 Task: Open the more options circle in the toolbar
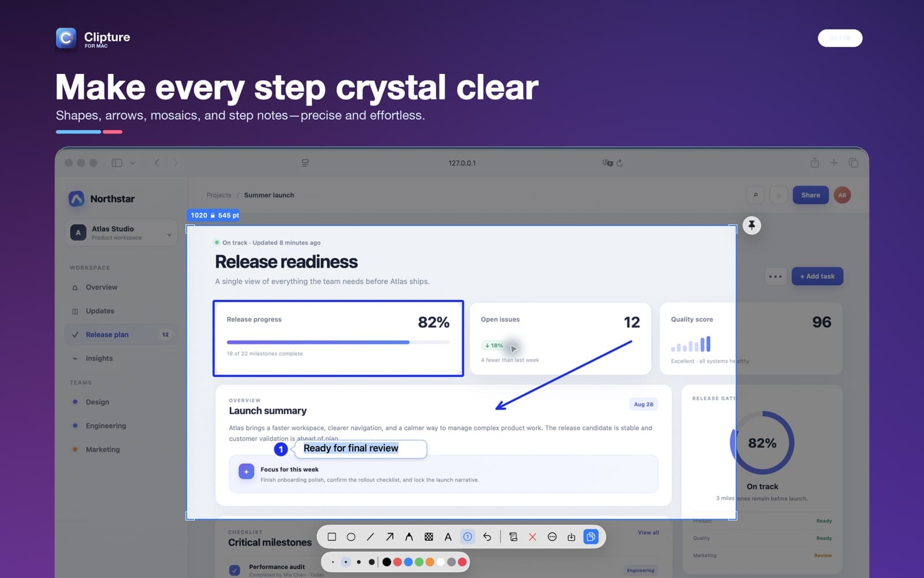(x=552, y=537)
